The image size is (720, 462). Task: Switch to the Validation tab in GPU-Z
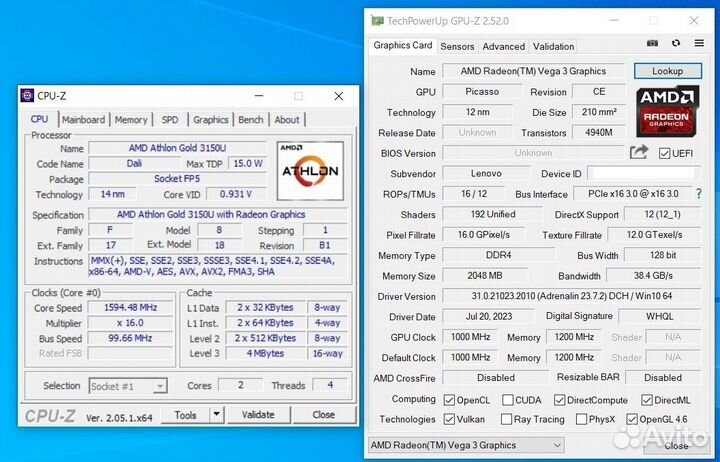pos(553,46)
